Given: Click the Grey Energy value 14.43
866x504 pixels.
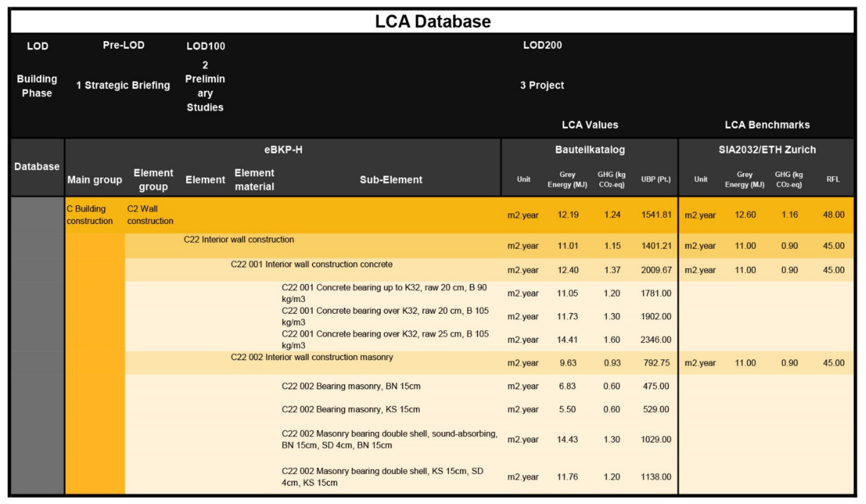Looking at the screenshot, I should (567, 439).
